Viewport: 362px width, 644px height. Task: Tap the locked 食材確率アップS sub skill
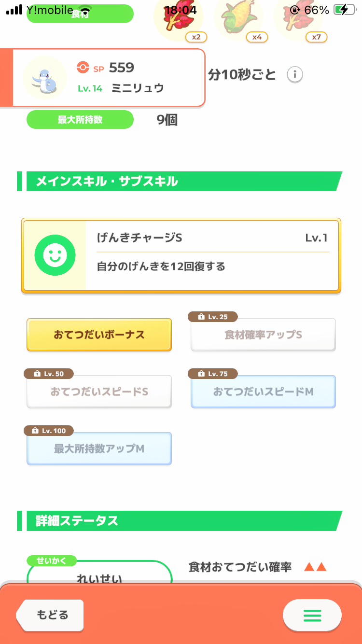click(x=263, y=335)
